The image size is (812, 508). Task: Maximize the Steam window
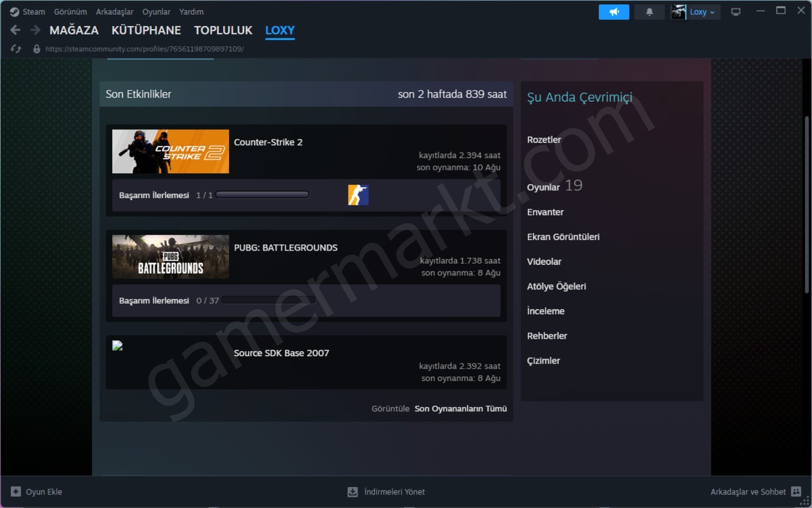(781, 11)
